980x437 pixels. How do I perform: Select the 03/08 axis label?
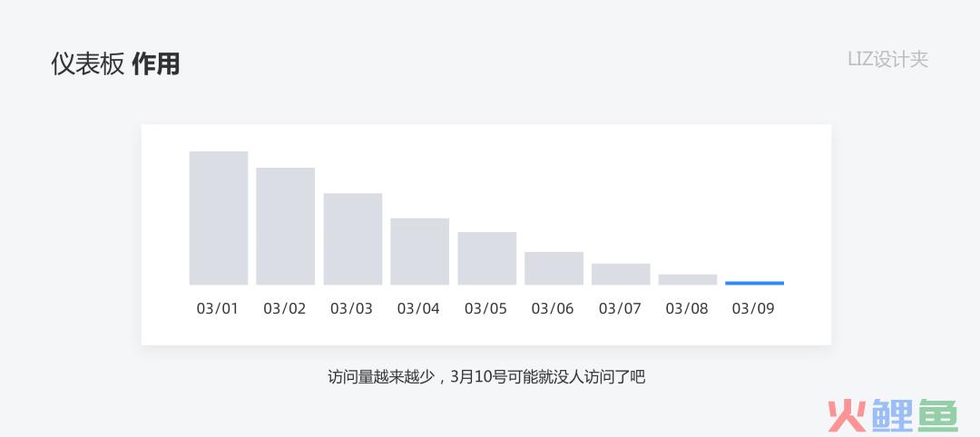tap(687, 308)
